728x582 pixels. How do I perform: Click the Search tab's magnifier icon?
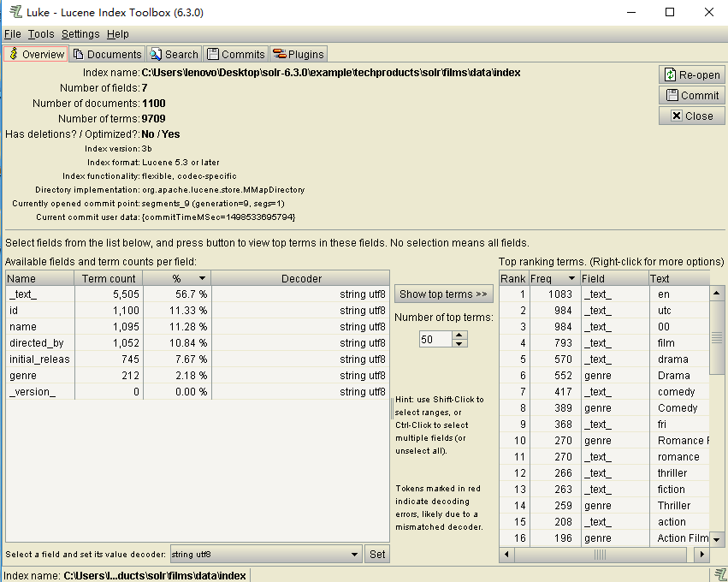[x=156, y=54]
